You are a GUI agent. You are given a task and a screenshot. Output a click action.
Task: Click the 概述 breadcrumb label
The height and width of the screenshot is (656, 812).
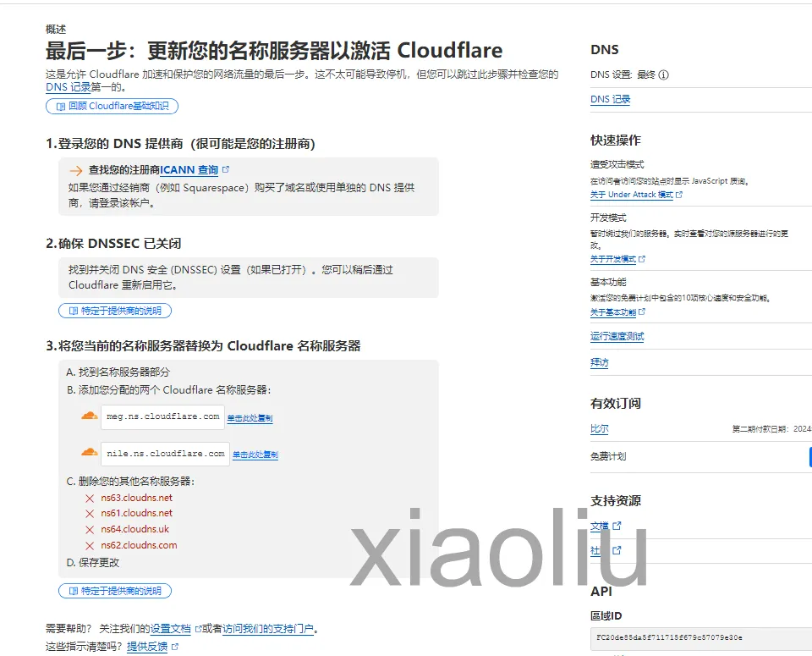56,29
